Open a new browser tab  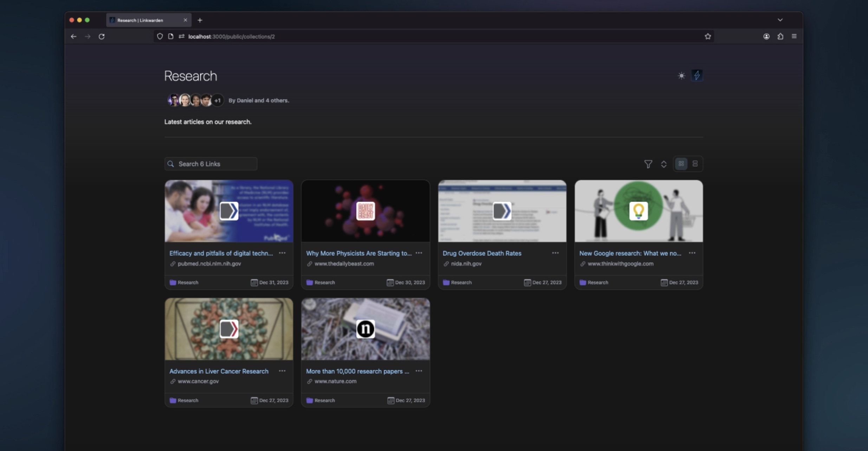click(x=200, y=20)
